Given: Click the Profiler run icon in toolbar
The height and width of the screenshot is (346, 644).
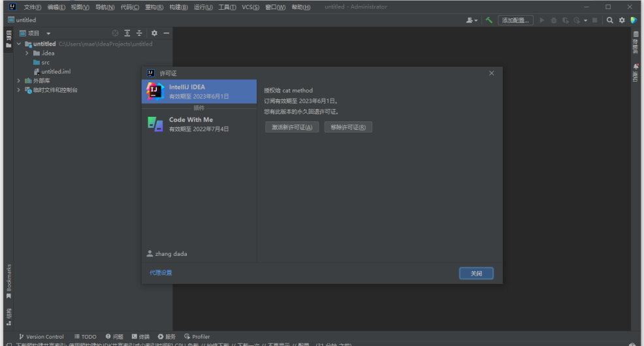Looking at the screenshot, I should coord(577,20).
